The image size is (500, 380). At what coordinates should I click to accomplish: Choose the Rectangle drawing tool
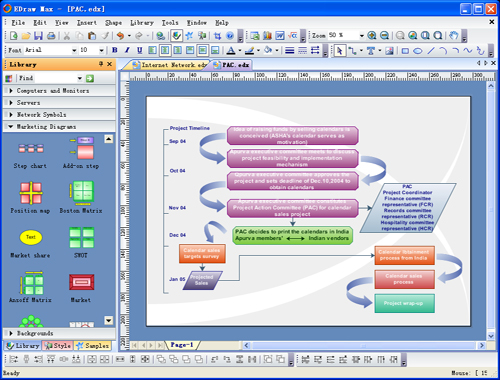coord(405,51)
